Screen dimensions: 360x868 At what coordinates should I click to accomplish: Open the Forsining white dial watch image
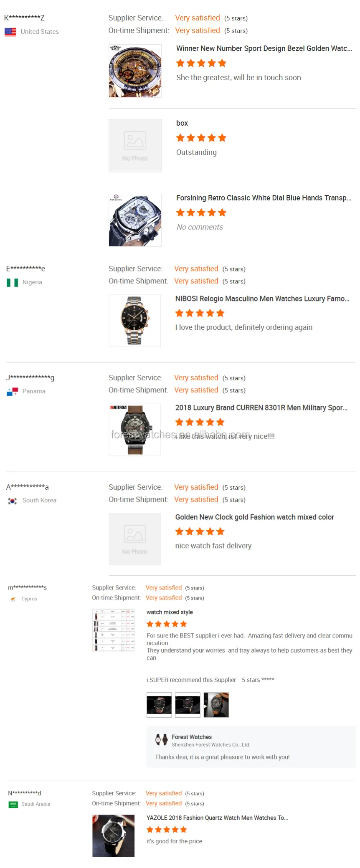135,220
